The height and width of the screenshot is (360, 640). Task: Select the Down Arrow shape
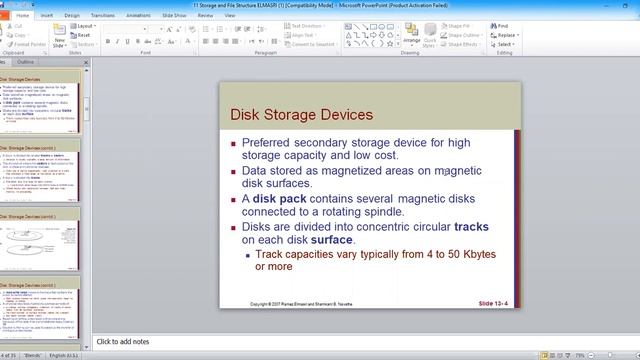click(x=382, y=35)
